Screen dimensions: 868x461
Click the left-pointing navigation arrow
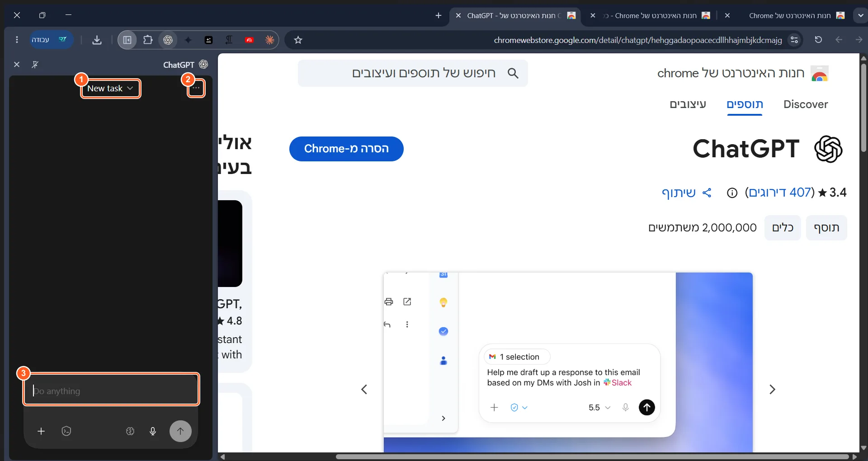click(839, 40)
